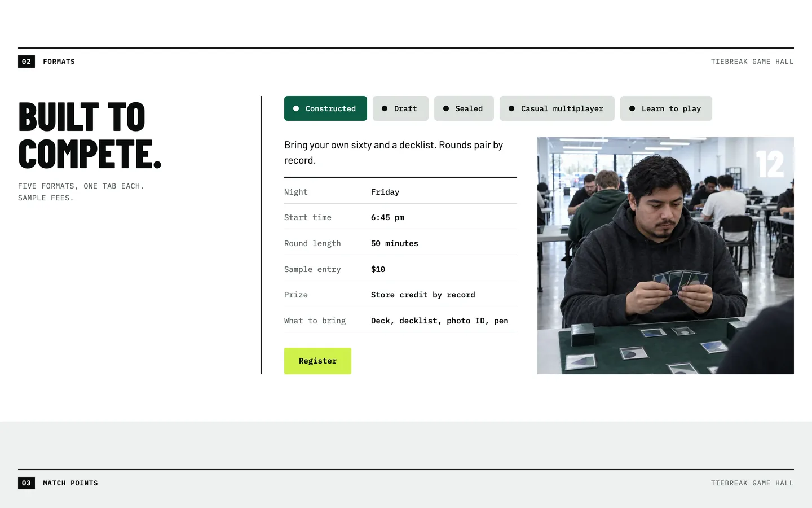
Task: Click the dot on Learn to play tab
Action: [x=632, y=108]
